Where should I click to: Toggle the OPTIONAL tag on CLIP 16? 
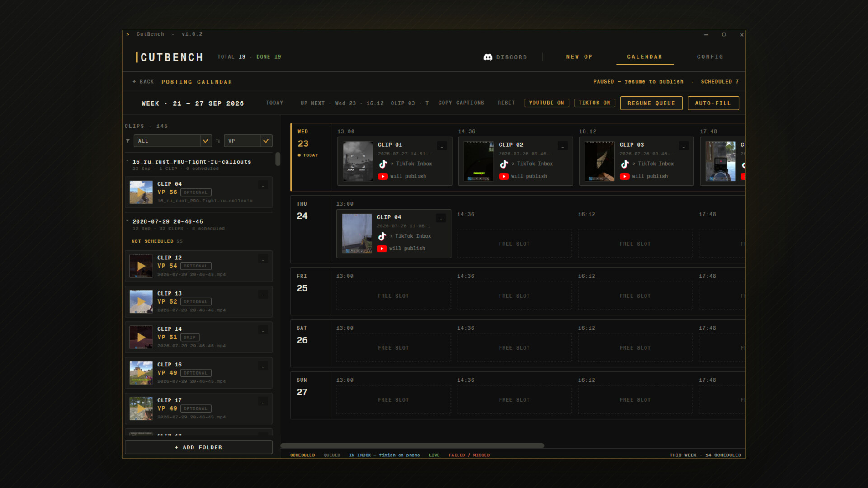196,373
